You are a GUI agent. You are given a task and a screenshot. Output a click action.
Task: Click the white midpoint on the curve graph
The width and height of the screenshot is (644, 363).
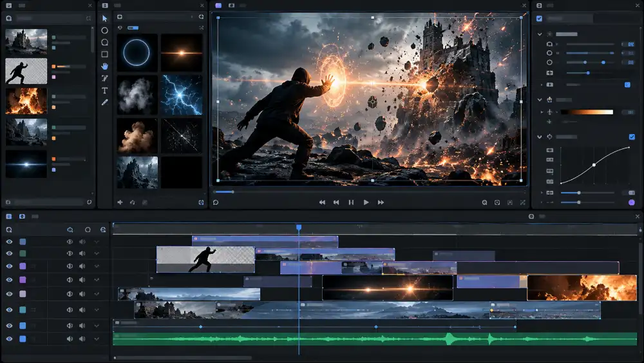(594, 165)
